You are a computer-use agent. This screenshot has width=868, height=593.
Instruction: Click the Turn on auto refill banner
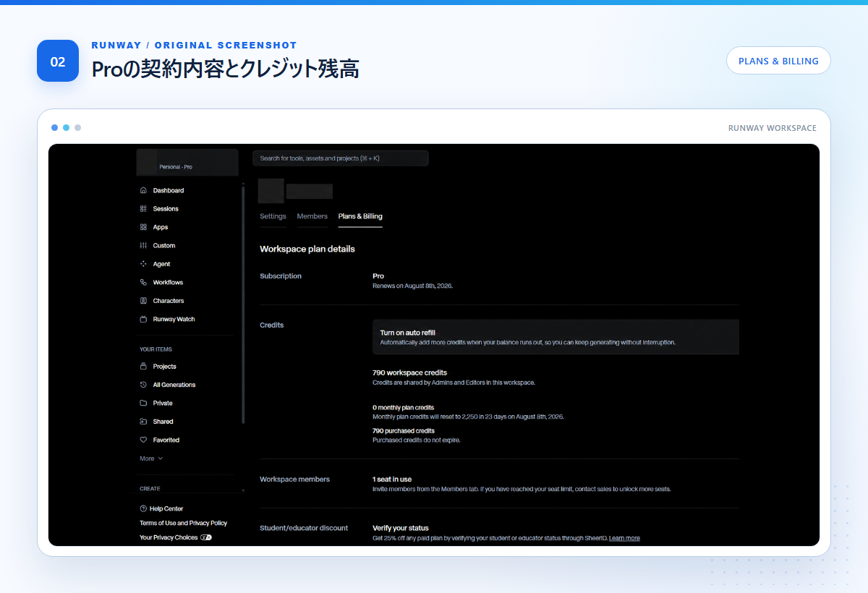click(x=556, y=337)
